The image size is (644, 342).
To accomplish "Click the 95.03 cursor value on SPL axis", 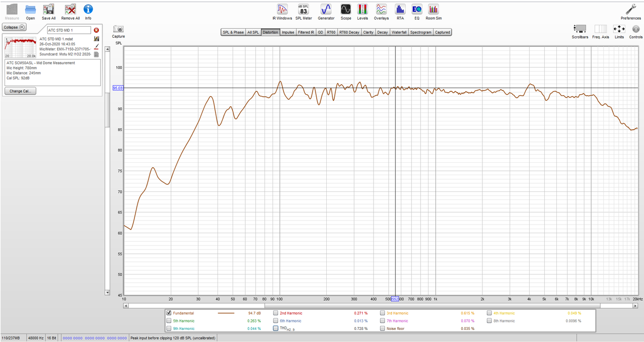I will [117, 88].
